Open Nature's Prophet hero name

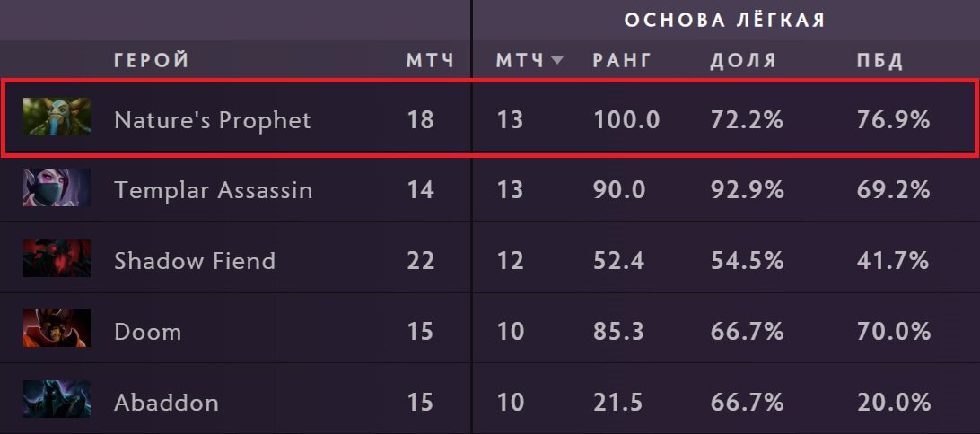pyautogui.click(x=213, y=120)
